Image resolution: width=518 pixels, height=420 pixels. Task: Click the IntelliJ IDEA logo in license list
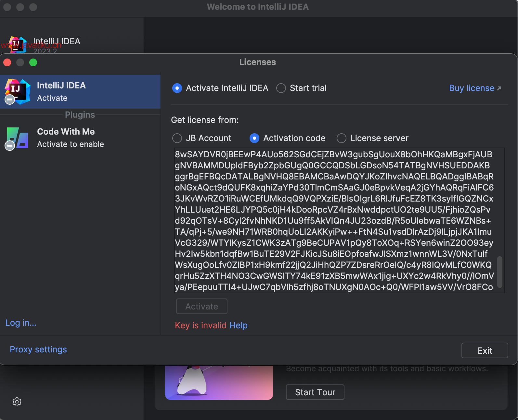17,92
